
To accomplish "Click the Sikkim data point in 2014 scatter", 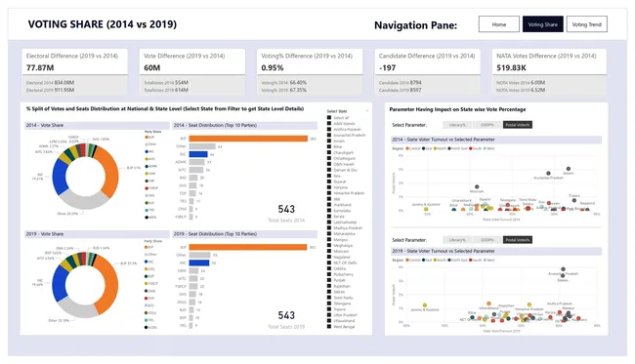I will tap(569, 169).
